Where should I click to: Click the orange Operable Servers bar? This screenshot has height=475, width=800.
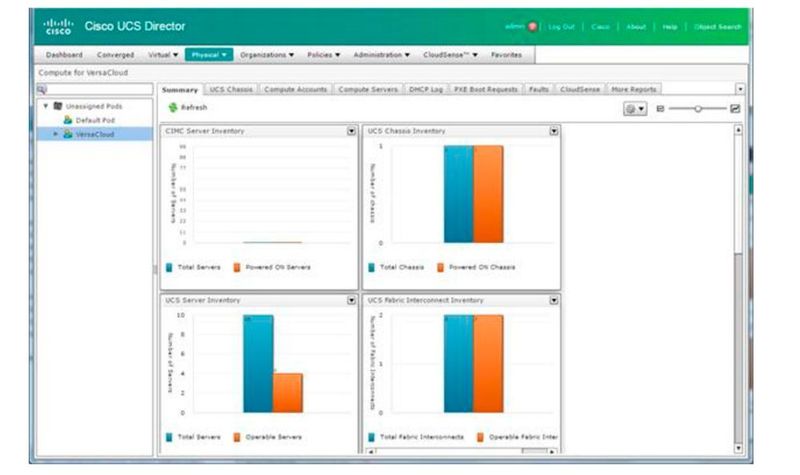(x=288, y=393)
